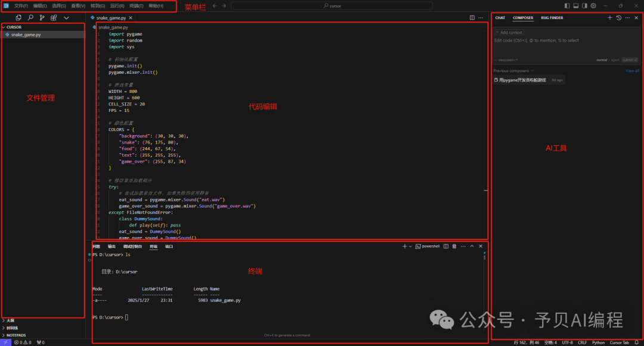The height and width of the screenshot is (346, 644).
Task: Close the snake_game.py editor tab
Action: pos(131,18)
